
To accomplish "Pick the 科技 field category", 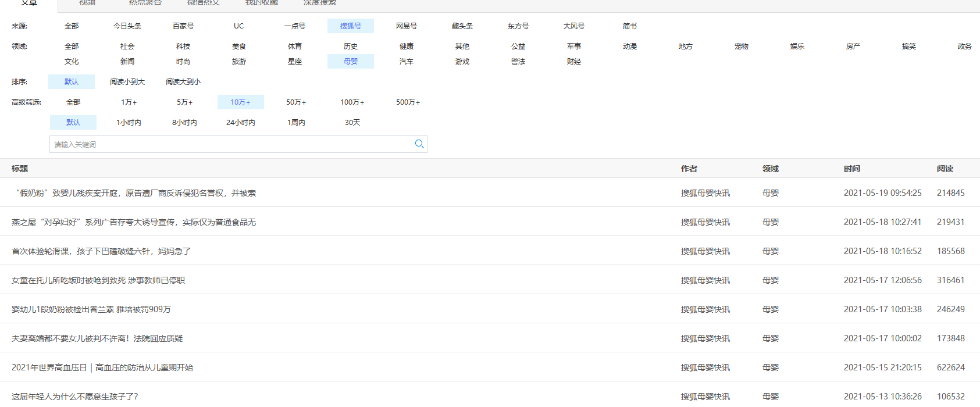I will (x=183, y=47).
